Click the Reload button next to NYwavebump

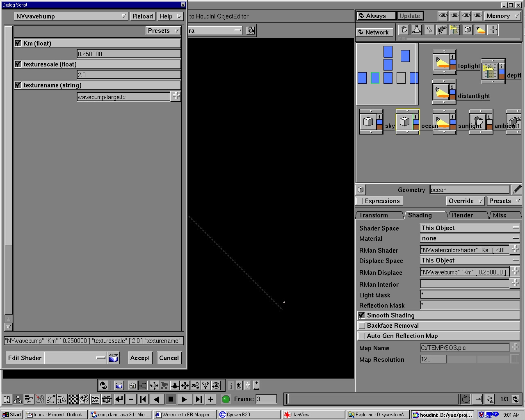143,16
